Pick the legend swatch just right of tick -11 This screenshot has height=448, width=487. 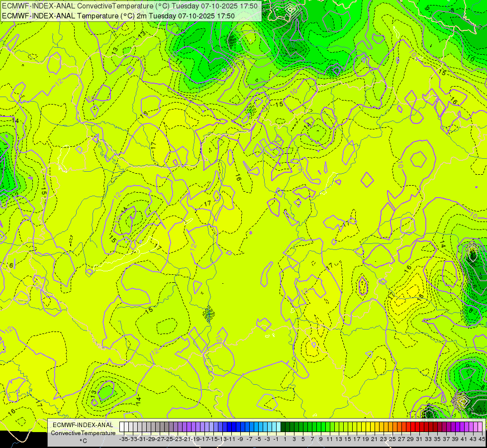[x=234, y=427]
